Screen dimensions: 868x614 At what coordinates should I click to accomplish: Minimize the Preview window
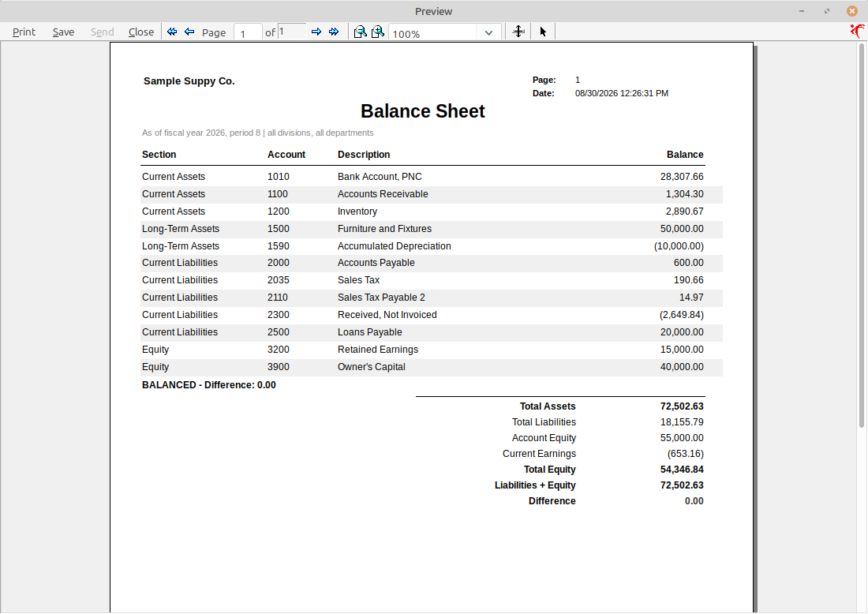[x=802, y=11]
